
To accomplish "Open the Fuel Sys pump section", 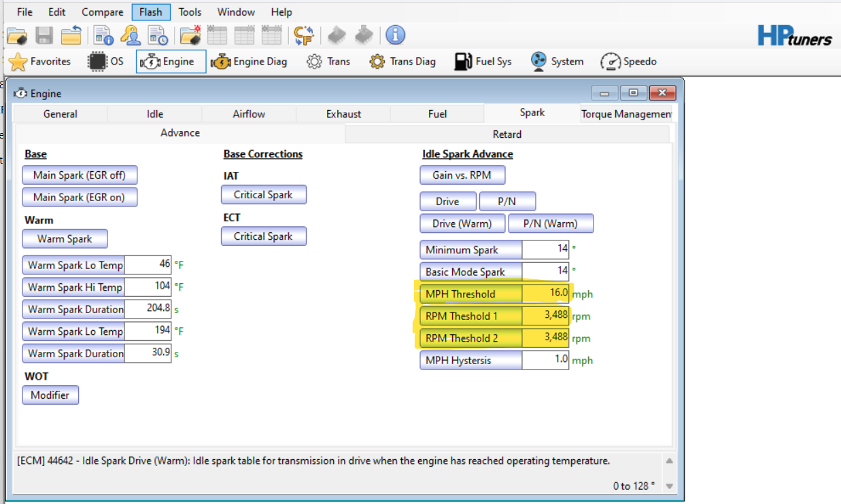I will point(483,62).
